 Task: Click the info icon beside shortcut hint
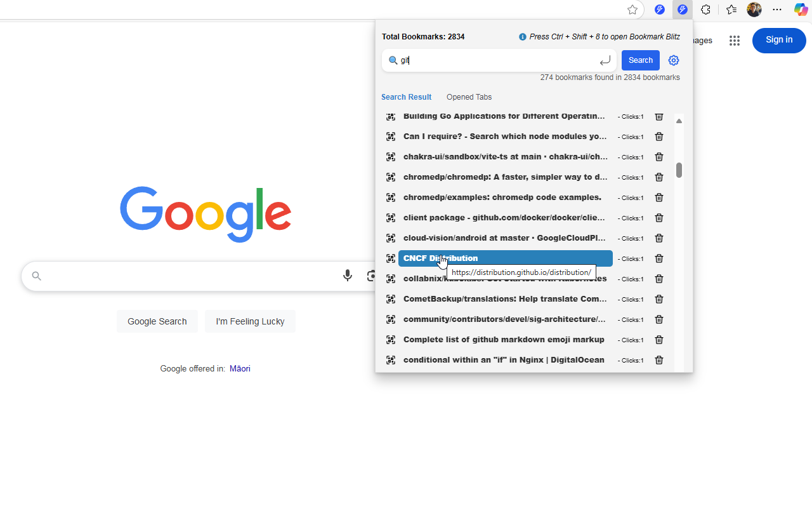[523, 37]
